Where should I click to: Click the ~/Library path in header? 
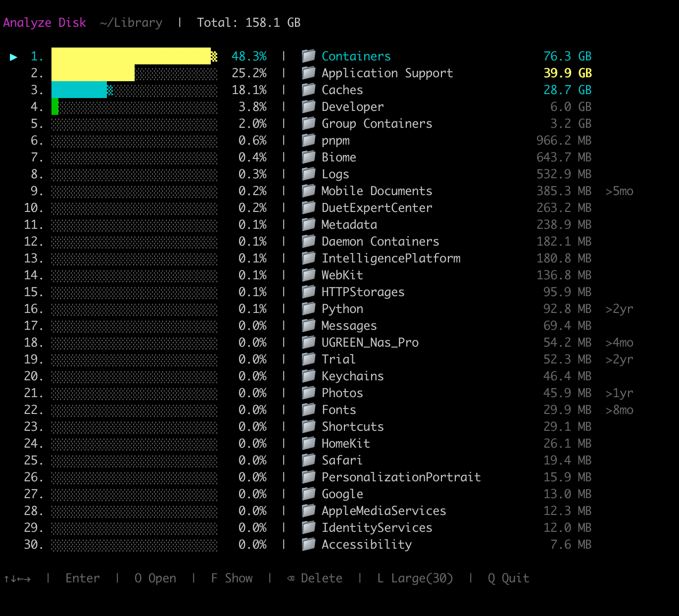(x=131, y=23)
